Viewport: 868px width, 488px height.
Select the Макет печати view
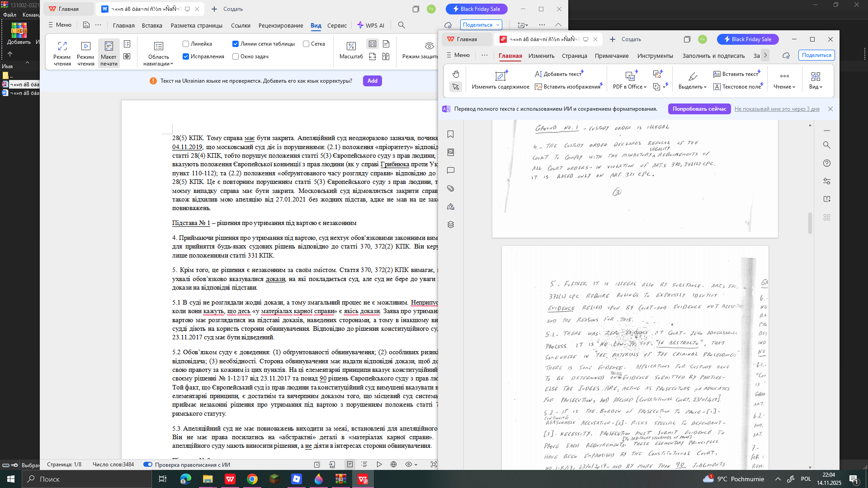click(x=108, y=53)
